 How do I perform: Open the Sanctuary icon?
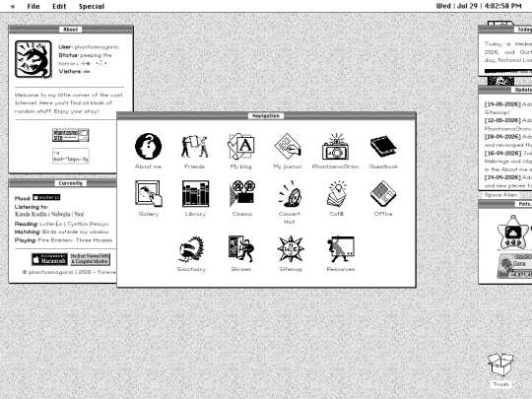pyautogui.click(x=191, y=249)
